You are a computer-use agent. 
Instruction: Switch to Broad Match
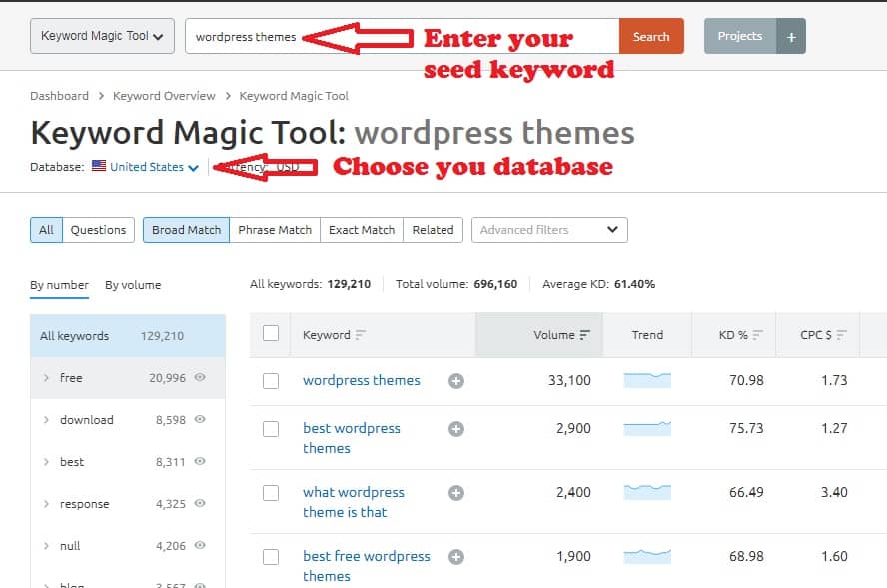(x=186, y=230)
